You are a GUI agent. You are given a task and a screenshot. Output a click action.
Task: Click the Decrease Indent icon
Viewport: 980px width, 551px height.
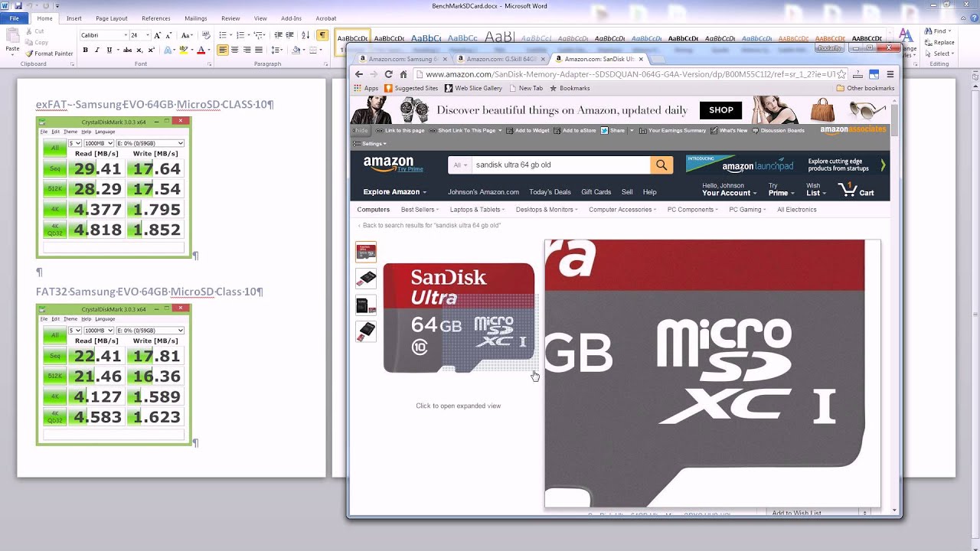279,35
